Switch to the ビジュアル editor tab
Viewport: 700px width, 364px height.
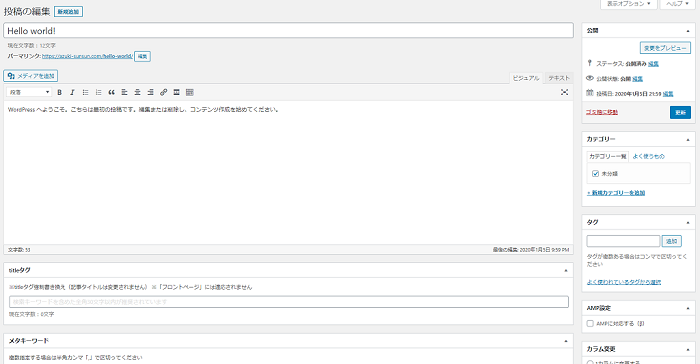pyautogui.click(x=526, y=78)
